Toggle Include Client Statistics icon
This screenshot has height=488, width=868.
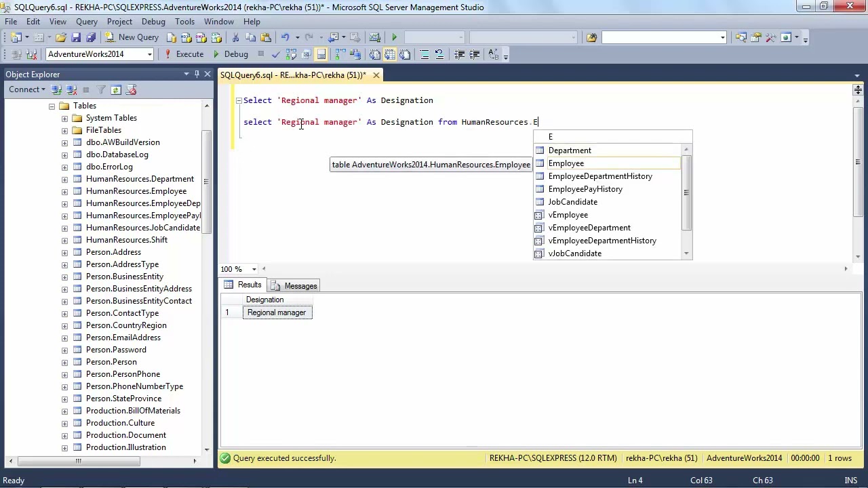click(355, 54)
